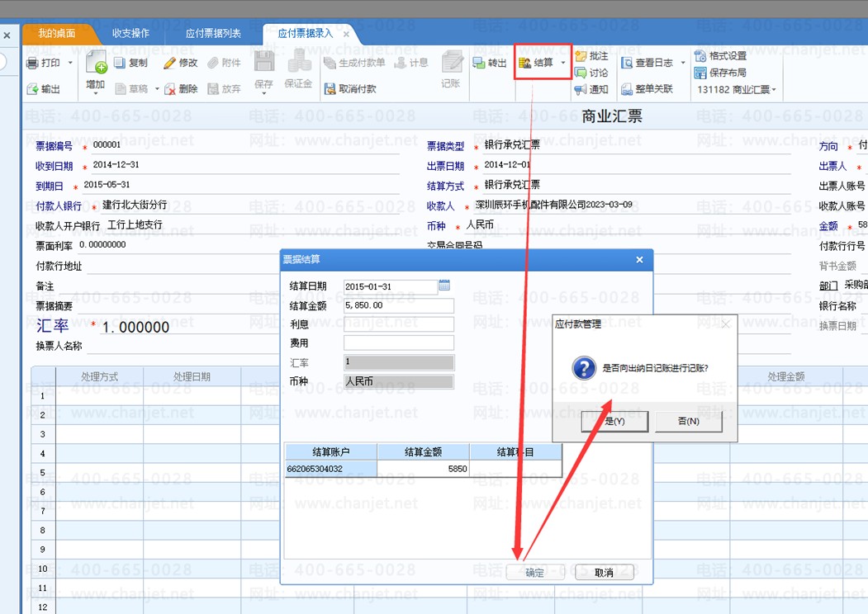The width and height of the screenshot is (868, 614).
Task: Switch to the 收支操作 tab
Action: (130, 33)
